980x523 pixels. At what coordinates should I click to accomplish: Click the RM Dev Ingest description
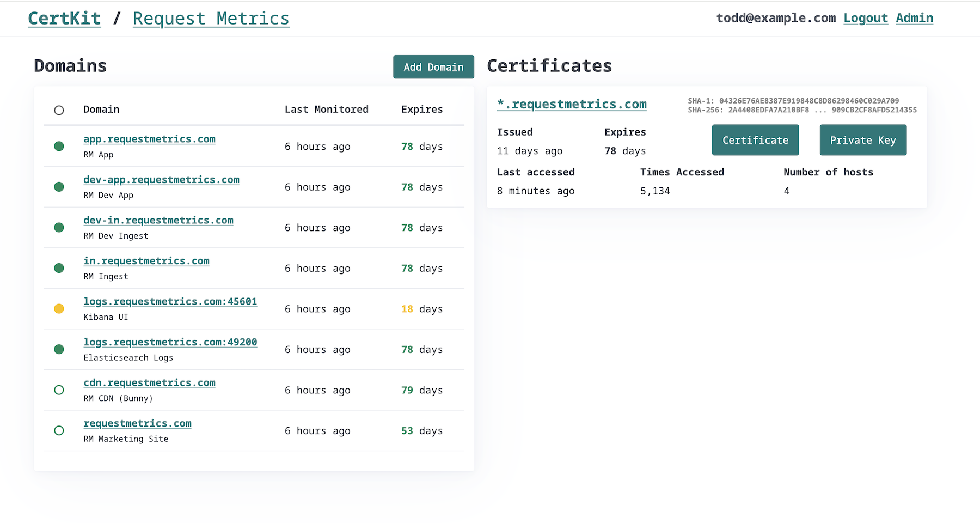pyautogui.click(x=115, y=236)
